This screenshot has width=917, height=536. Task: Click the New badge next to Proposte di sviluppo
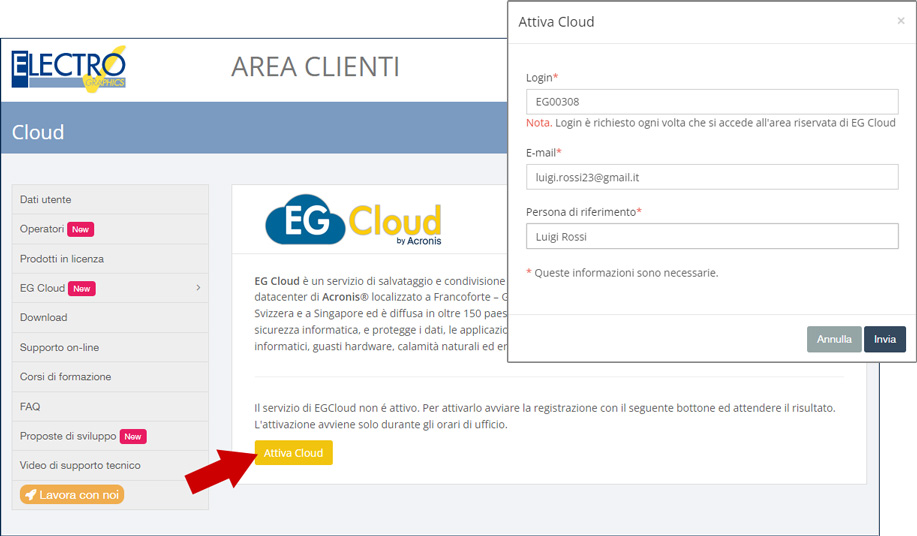133,437
